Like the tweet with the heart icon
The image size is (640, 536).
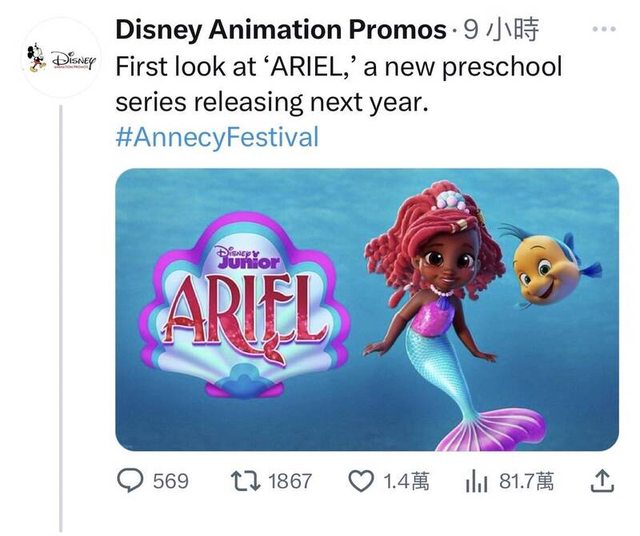360,482
